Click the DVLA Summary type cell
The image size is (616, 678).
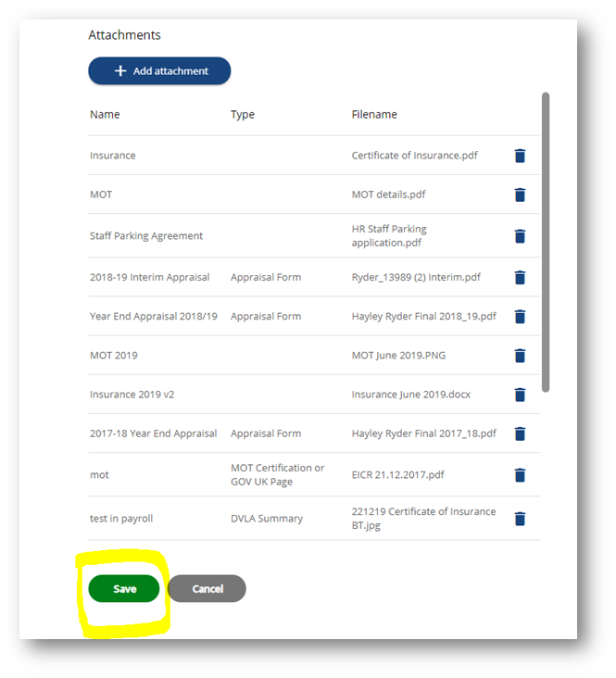(x=267, y=519)
